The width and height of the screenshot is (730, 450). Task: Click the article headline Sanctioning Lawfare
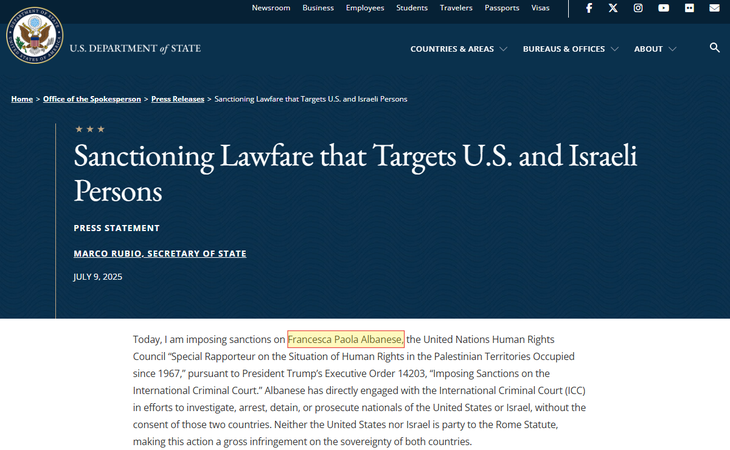point(355,173)
